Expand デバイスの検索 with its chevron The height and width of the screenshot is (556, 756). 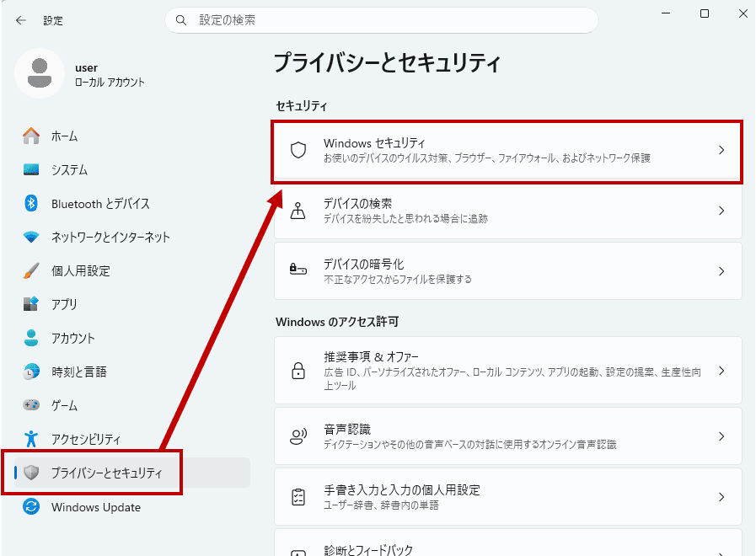click(x=721, y=211)
